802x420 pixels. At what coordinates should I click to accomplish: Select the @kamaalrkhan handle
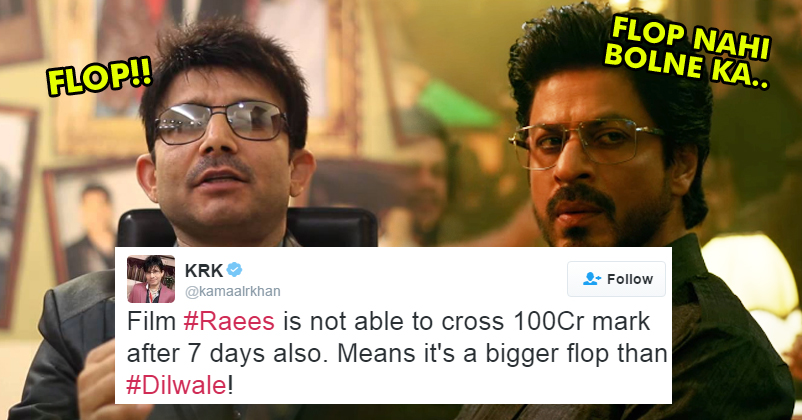(x=233, y=291)
